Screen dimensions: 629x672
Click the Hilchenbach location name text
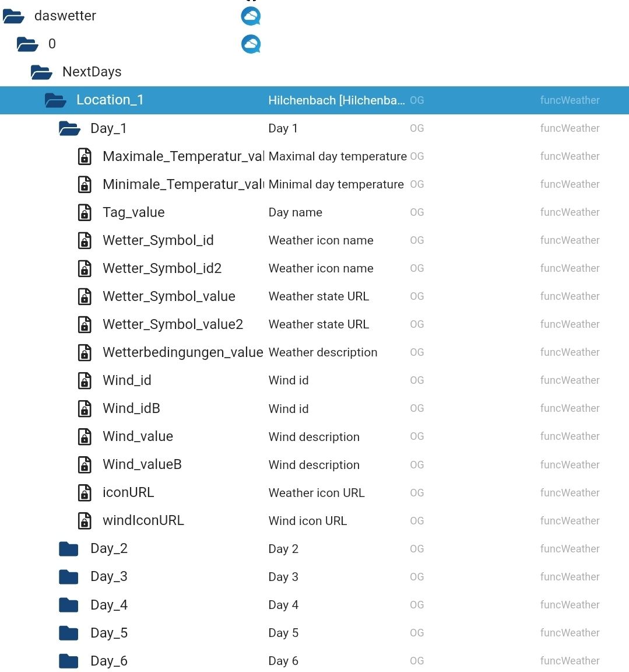coord(336,100)
